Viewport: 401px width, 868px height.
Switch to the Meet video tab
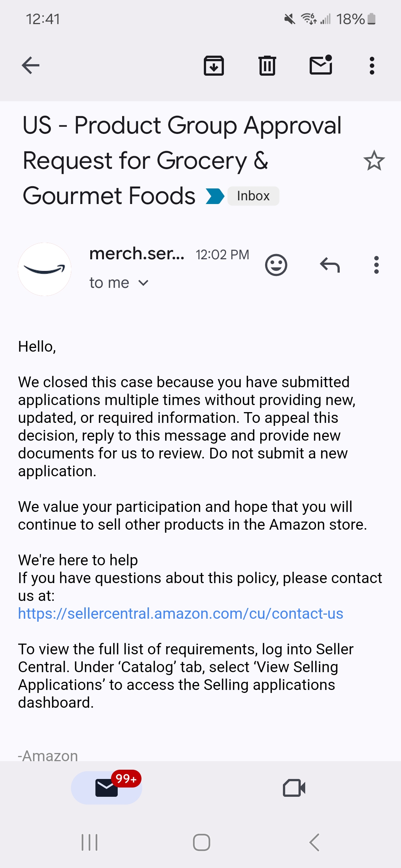[x=294, y=788]
